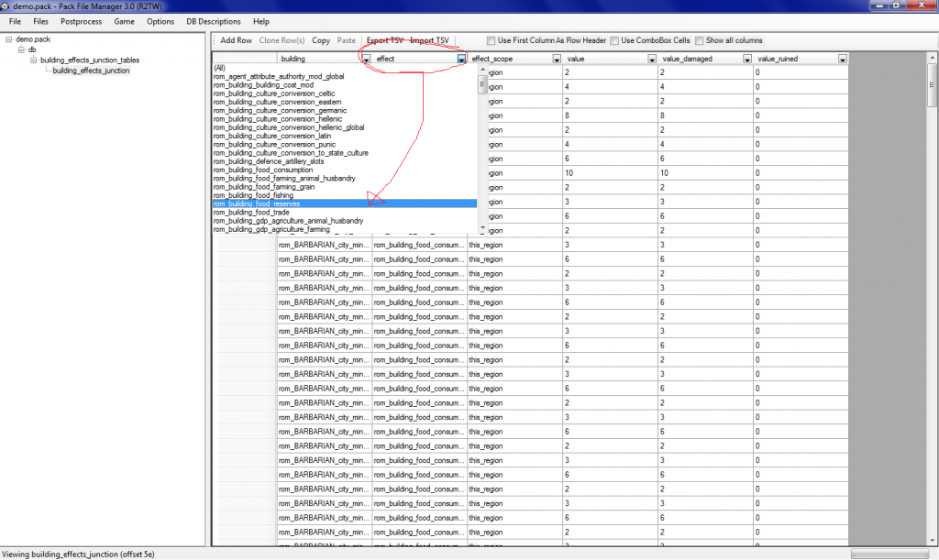Check the Show all columns option
939x560 pixels.
tap(700, 40)
